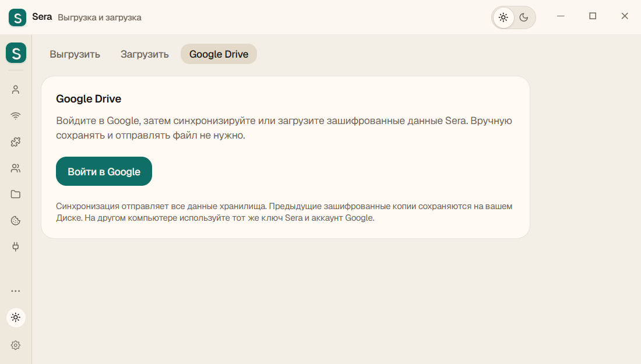Maximize the Sera window
This screenshot has height=364, width=641.
point(593,16)
